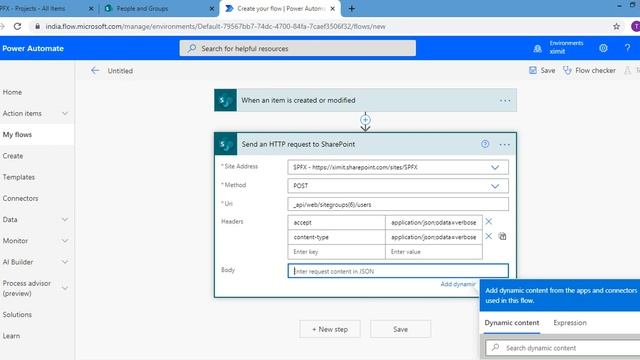Add a New step to the flow
Viewport: 640px width, 360px height.
[330, 329]
